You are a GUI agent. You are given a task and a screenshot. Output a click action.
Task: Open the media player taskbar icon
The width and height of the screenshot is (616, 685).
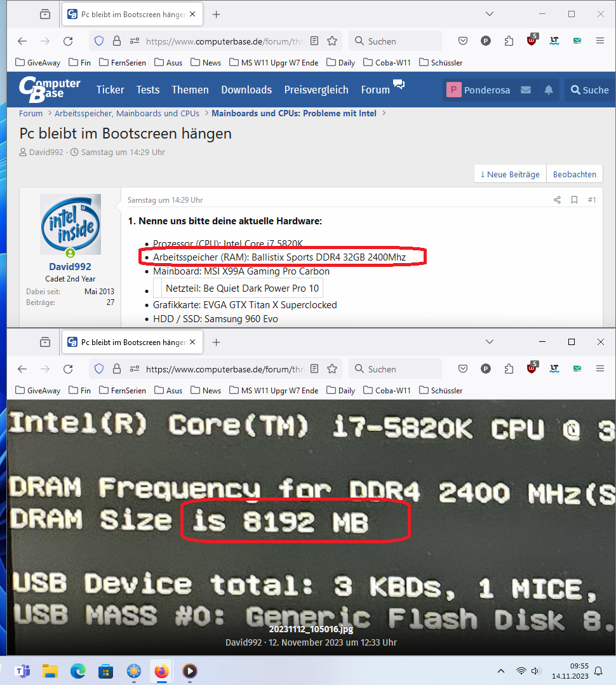[189, 671]
